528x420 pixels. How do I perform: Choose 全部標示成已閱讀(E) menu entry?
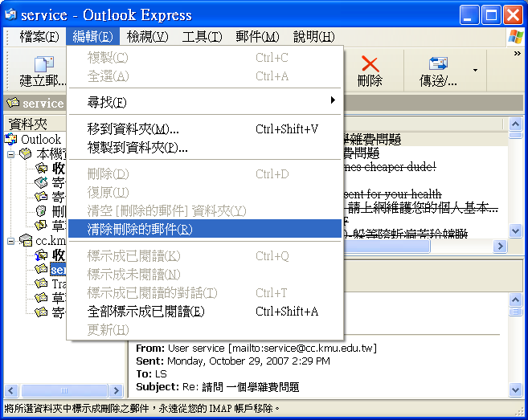(x=205, y=312)
